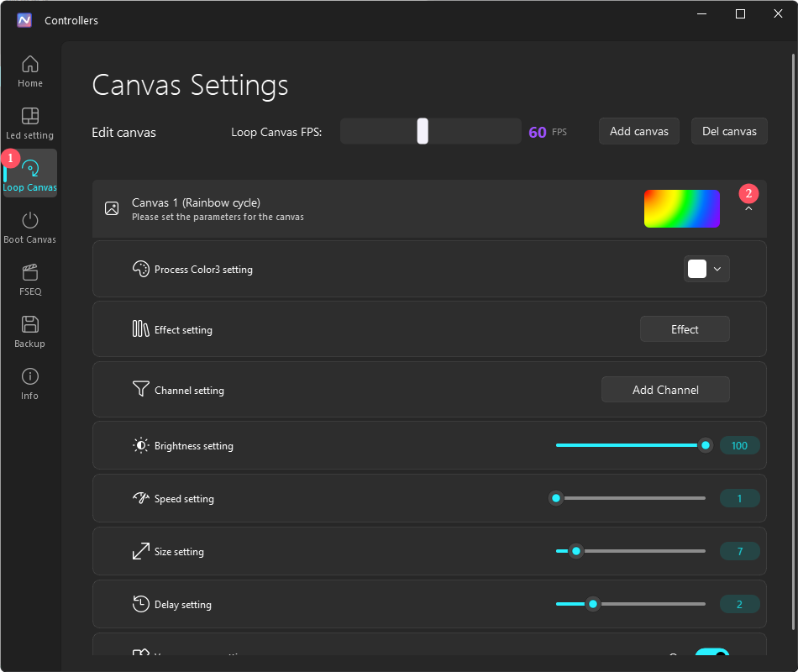Click the brightness value field 100
This screenshot has height=672, width=798.
point(739,445)
